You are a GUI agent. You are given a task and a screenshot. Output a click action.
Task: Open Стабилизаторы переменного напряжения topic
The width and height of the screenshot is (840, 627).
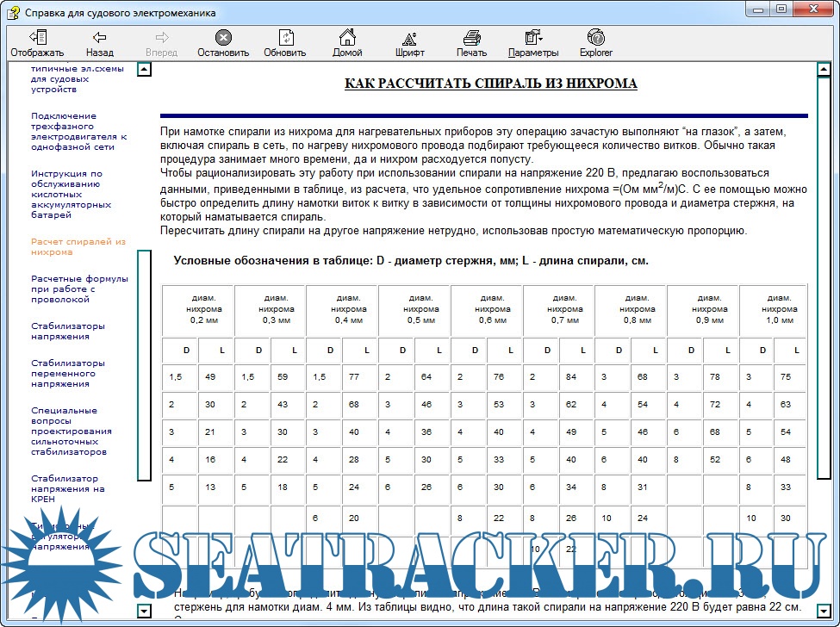tap(68, 373)
